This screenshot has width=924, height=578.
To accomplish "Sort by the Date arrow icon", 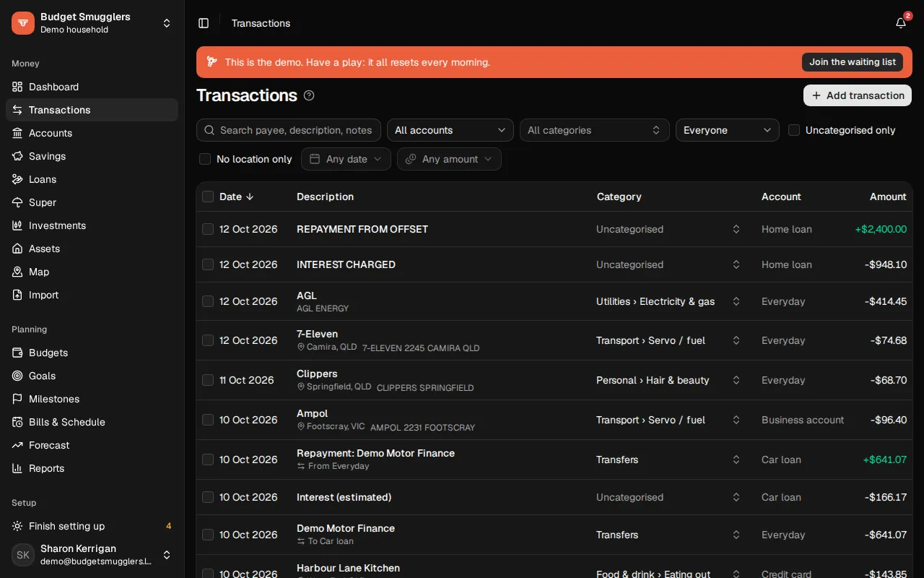I will tap(250, 197).
